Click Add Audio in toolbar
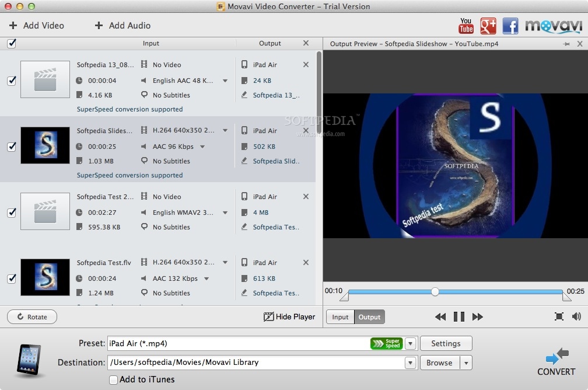The image size is (588, 390). pyautogui.click(x=123, y=26)
